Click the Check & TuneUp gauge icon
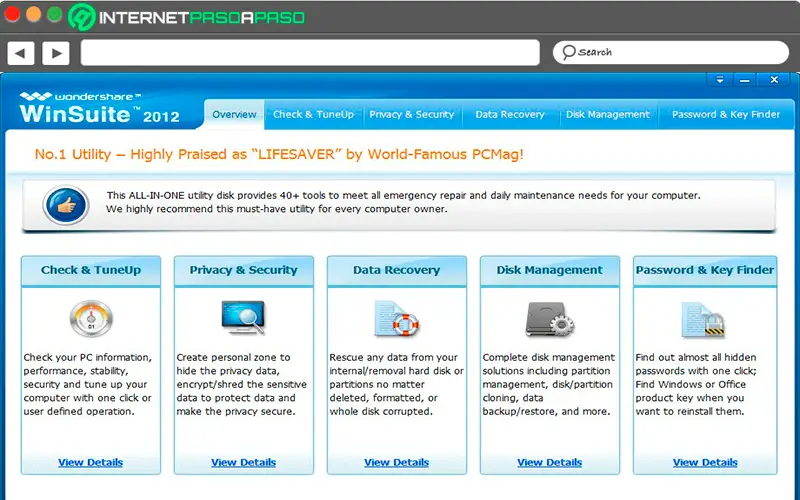Screen dimensions: 800x500 (x=91, y=319)
